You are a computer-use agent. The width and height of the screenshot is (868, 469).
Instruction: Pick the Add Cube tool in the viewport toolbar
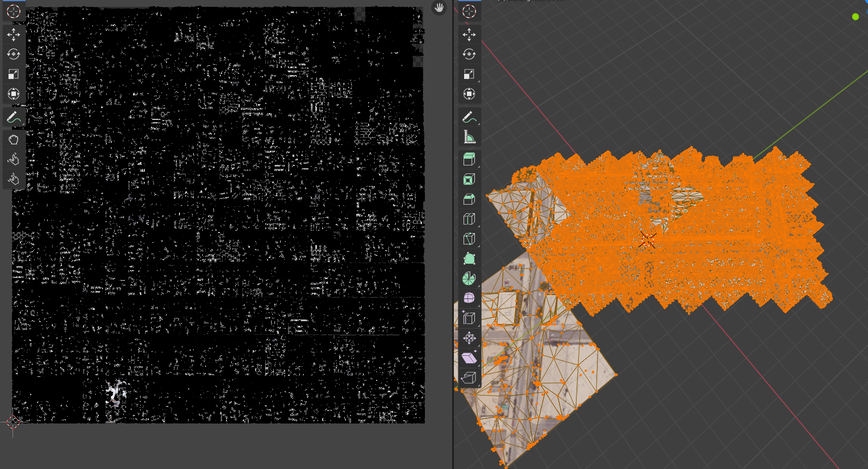[469, 159]
